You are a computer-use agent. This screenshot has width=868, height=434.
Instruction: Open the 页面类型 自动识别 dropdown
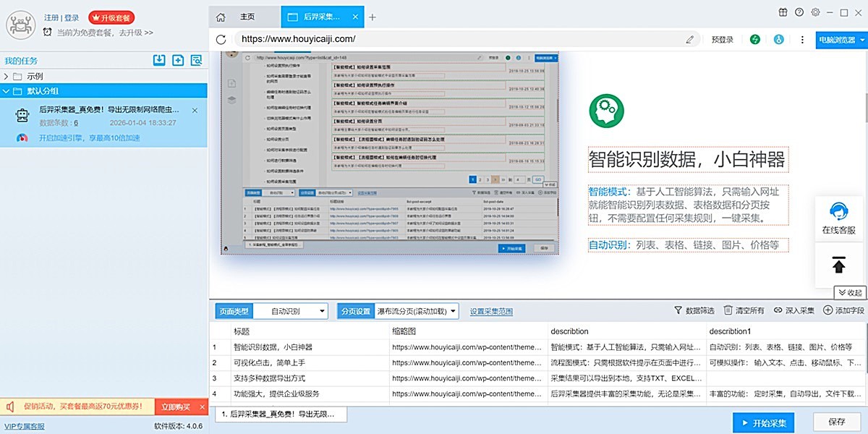pos(291,311)
